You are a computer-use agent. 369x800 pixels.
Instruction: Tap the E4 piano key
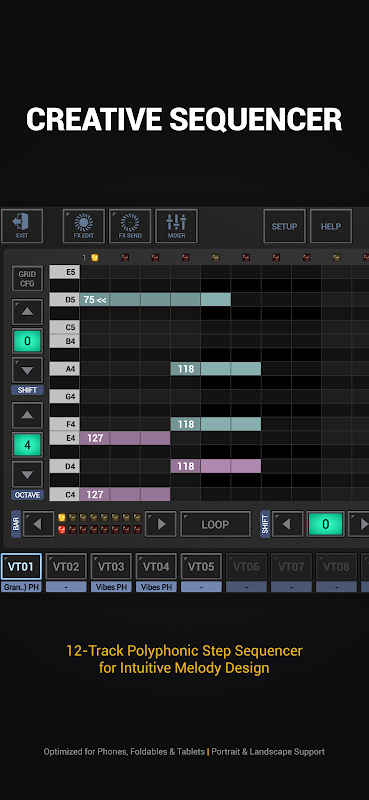pos(64,438)
